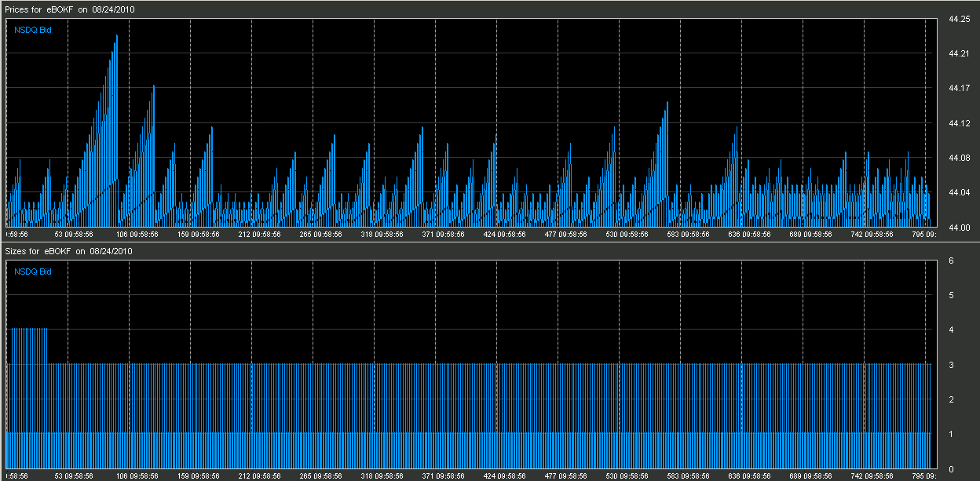This screenshot has width=980, height=481.
Task: Pick '318 09:58:56' tick under the Sizes chart
Action: pos(382,476)
